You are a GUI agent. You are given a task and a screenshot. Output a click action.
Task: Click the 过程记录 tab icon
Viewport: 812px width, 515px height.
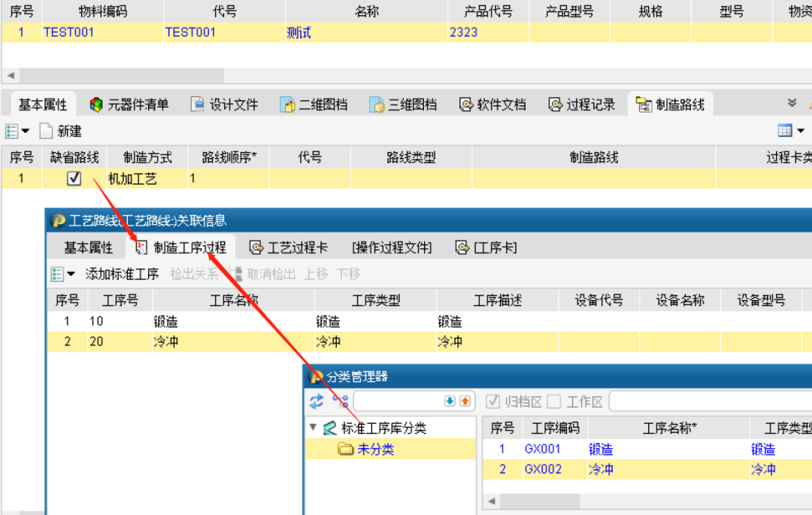555,105
